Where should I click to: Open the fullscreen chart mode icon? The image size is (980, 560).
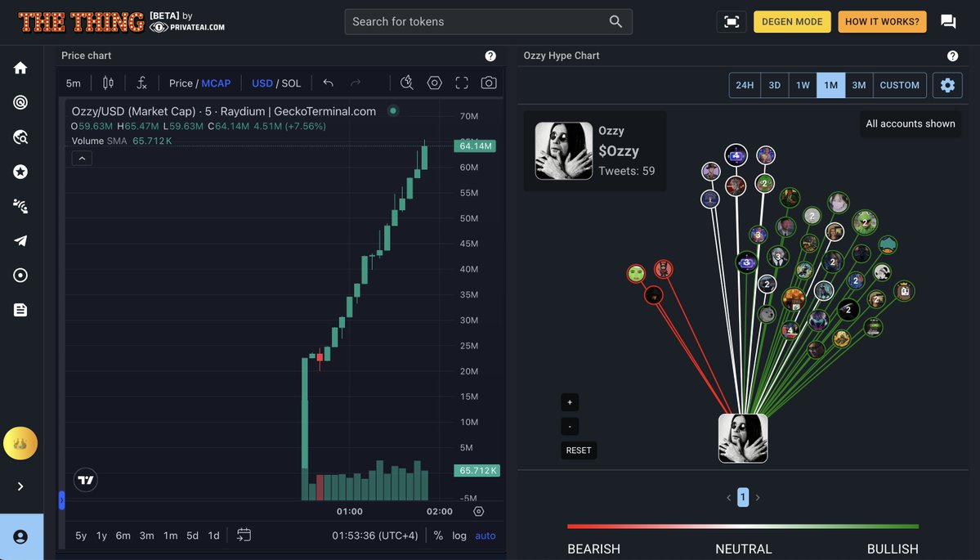462,83
